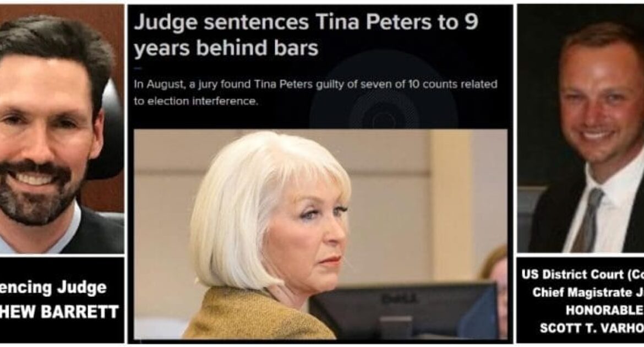Open the 'Judge sentences Tina Peters' headline

click(x=306, y=35)
